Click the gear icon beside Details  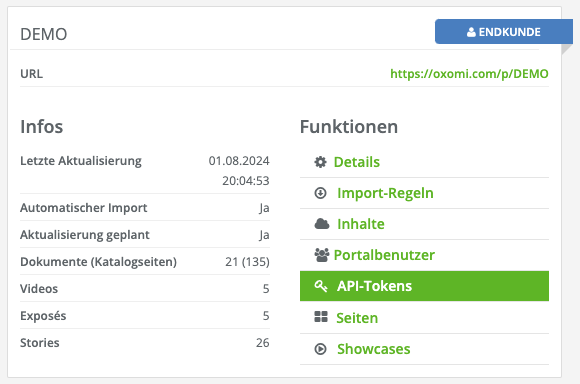click(320, 162)
